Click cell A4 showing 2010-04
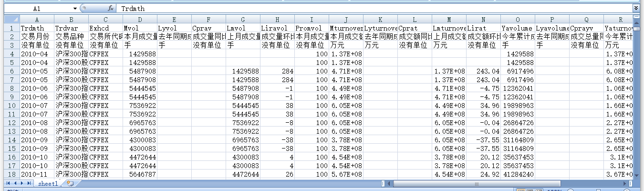The height and width of the screenshot is (191, 644). (37, 54)
